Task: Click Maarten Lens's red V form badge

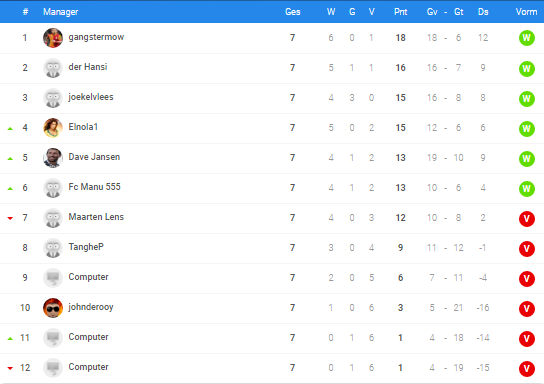Action: coord(526,219)
